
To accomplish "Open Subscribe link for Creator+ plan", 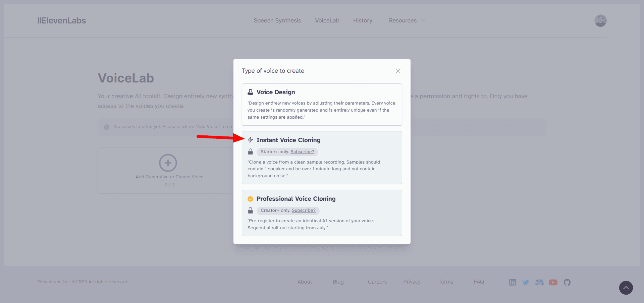I will (x=304, y=210).
